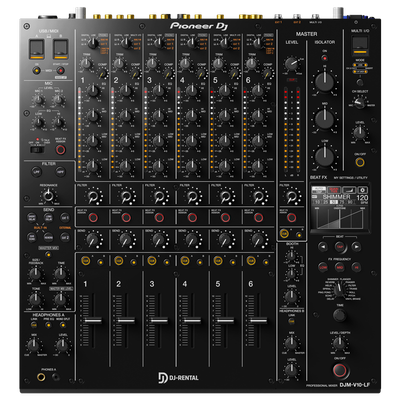400x400 pixels.
Task: Click the Beat FX effect selector knob
Action: [x=339, y=289]
